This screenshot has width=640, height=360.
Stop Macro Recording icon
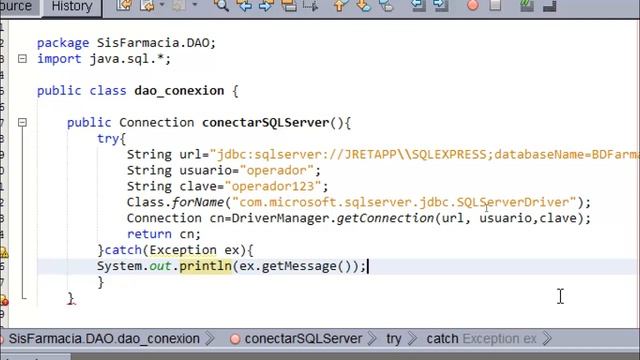tap(495, 5)
